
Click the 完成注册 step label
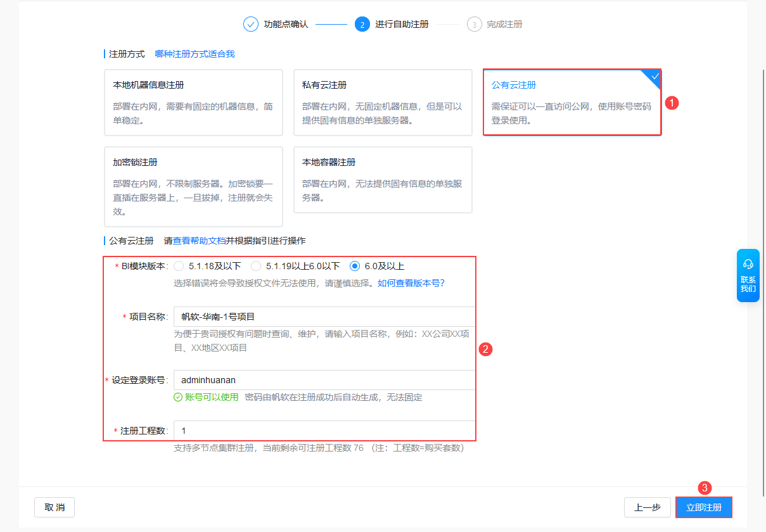coord(504,24)
